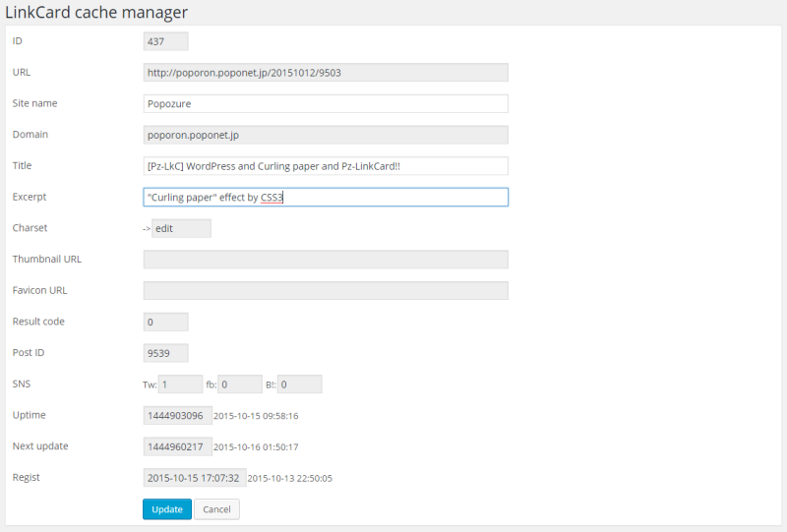Image resolution: width=787 pixels, height=532 pixels.
Task: Select the Result code field
Action: 165,322
